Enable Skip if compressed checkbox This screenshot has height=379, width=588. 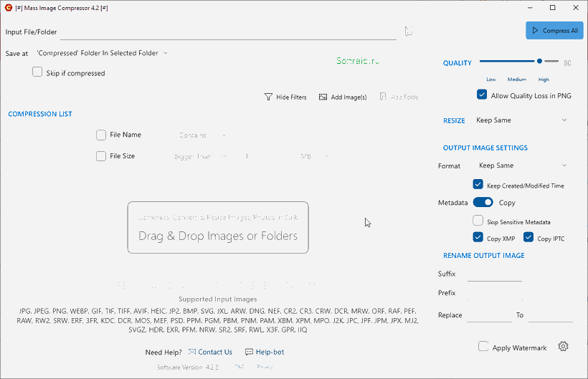tap(37, 72)
